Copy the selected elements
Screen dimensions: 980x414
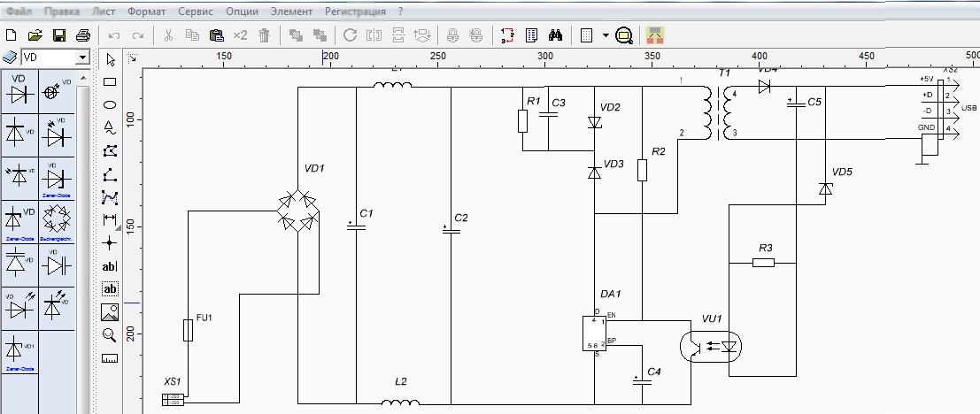click(192, 35)
